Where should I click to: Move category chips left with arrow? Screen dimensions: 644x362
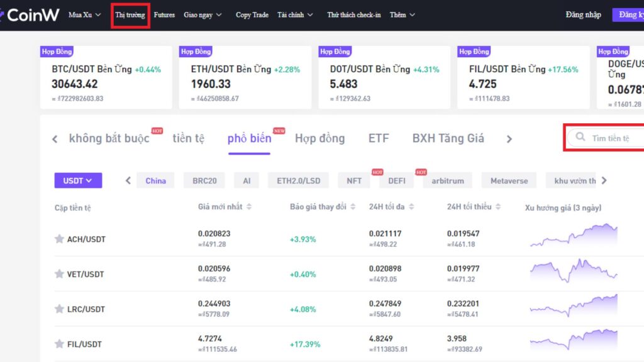pyautogui.click(x=128, y=180)
